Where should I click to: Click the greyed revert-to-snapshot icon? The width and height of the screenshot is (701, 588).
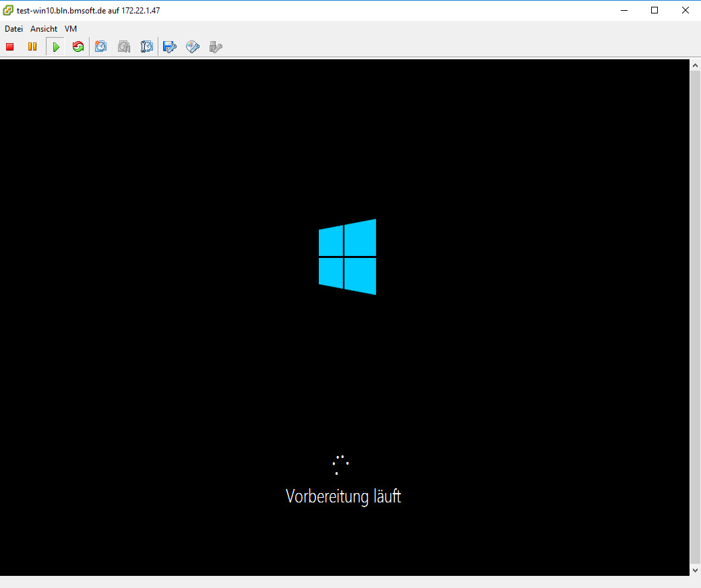[x=124, y=46]
